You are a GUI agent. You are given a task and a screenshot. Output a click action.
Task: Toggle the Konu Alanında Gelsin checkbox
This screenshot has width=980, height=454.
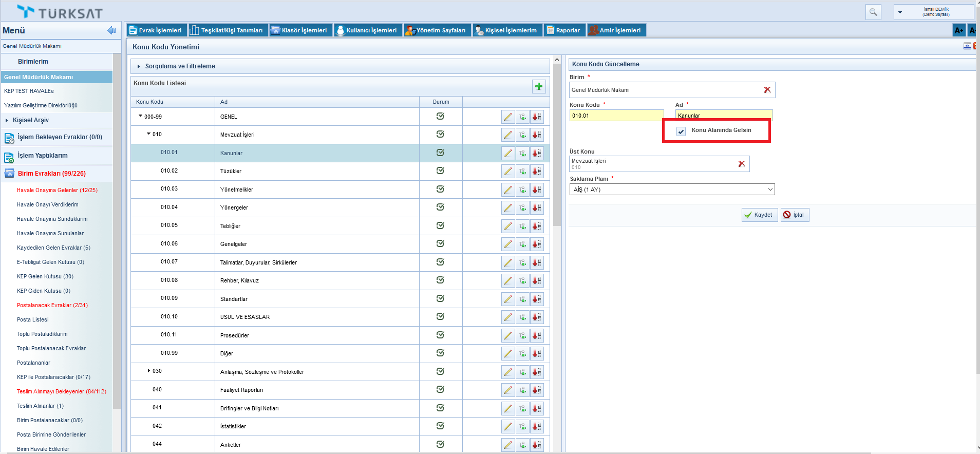click(x=681, y=131)
